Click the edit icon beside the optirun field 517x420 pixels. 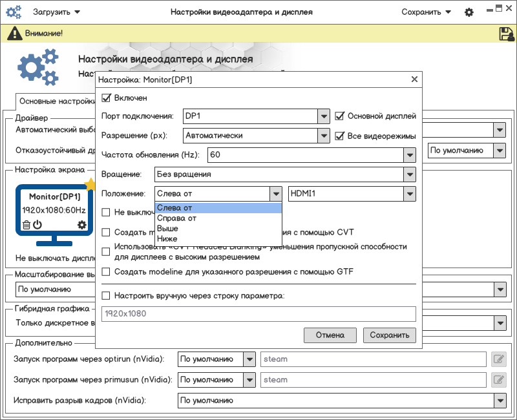point(498,359)
